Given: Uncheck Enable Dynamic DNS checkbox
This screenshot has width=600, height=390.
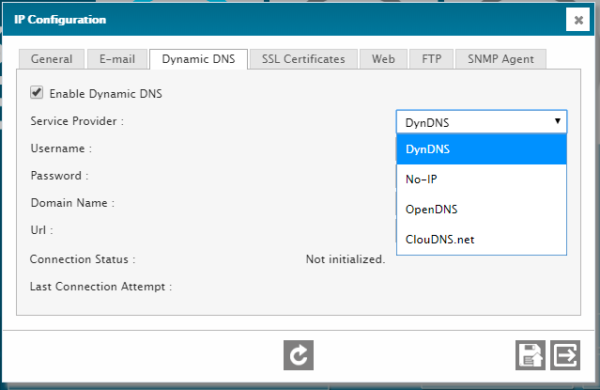Looking at the screenshot, I should 37,93.
